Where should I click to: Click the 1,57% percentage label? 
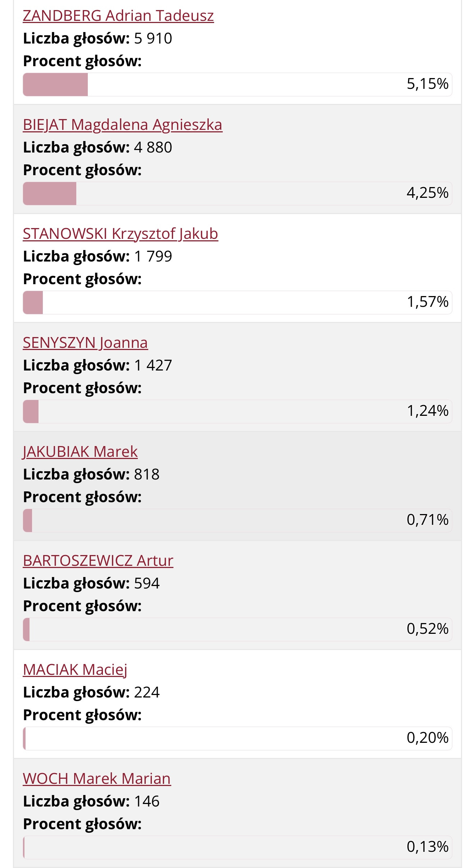pos(427,302)
